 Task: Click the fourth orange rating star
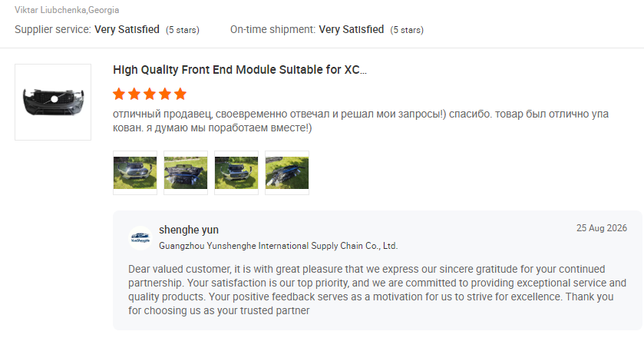(x=165, y=94)
